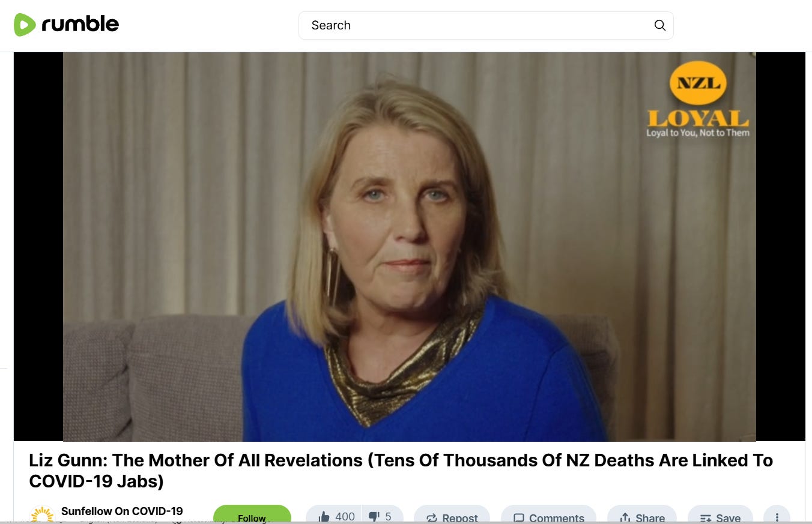Screen dimensions: 812x524
Task: Open the Share options
Action: (x=642, y=517)
